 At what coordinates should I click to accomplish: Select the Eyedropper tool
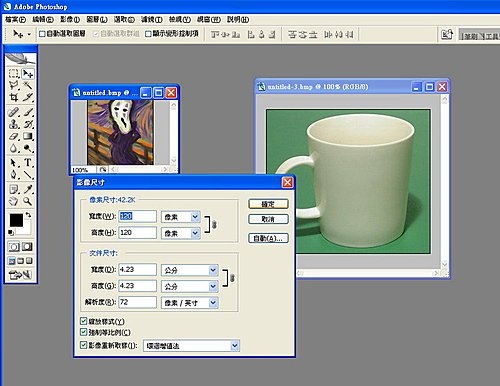point(28,189)
